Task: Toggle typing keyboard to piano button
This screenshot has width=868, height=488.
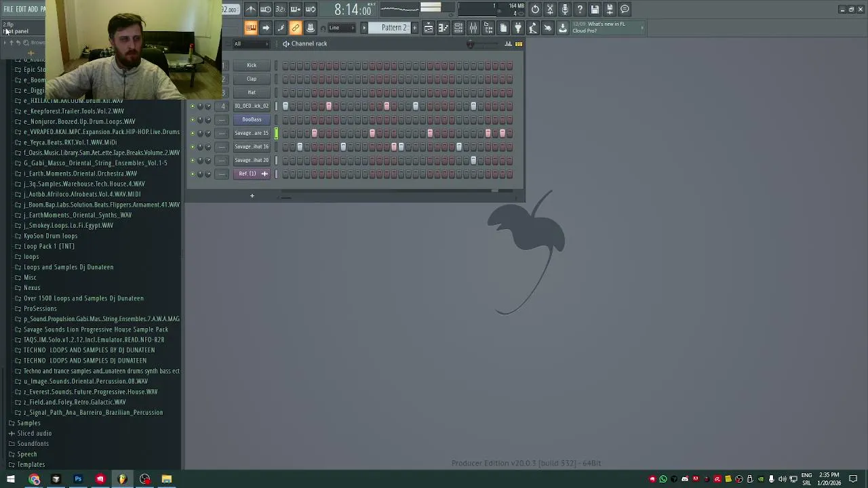Action: click(250, 28)
